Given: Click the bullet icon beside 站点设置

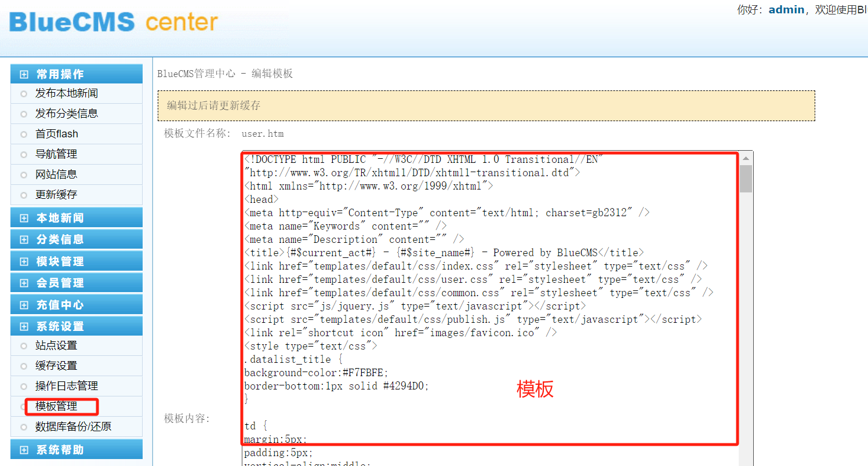Looking at the screenshot, I should pyautogui.click(x=24, y=346).
